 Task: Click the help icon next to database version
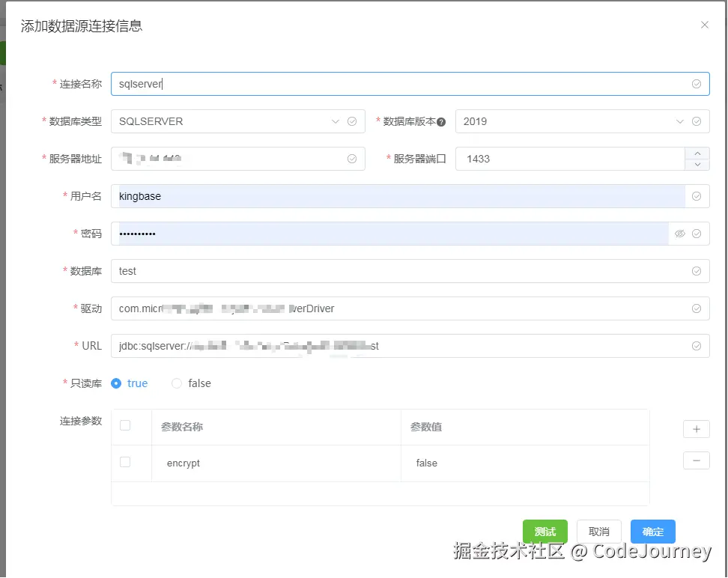coord(441,122)
